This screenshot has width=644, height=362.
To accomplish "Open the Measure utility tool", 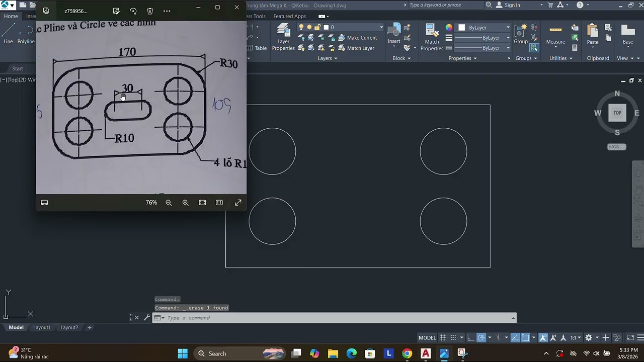I will 555,34.
